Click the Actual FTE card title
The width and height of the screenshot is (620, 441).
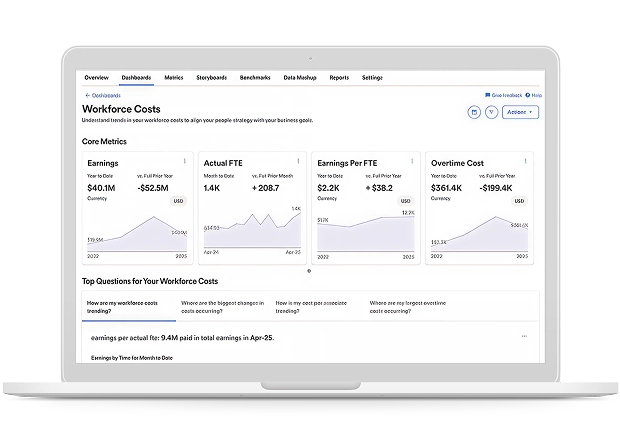[x=223, y=163]
